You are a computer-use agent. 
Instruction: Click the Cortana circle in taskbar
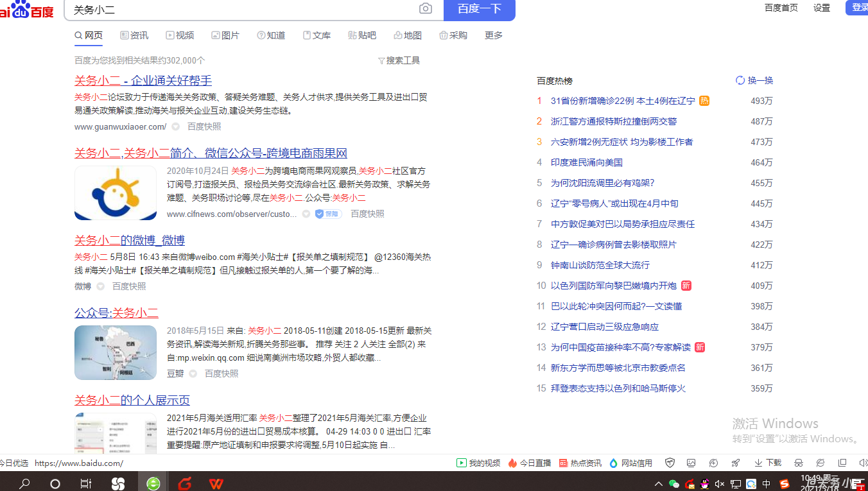[55, 483]
